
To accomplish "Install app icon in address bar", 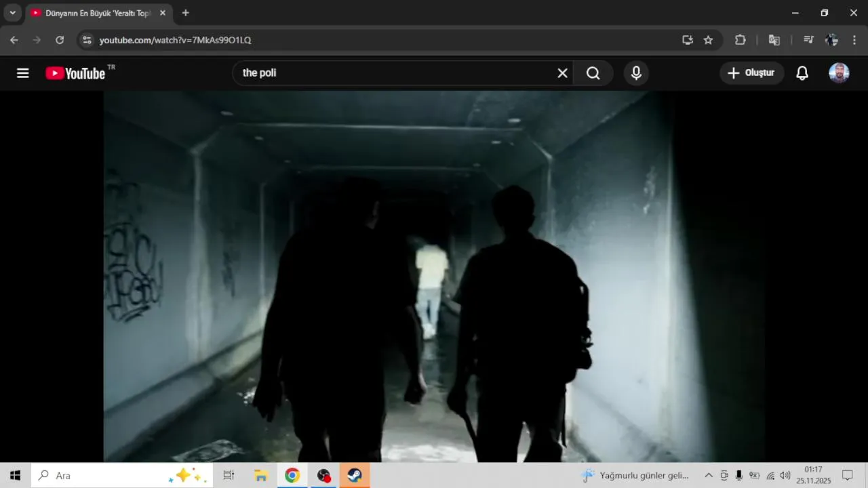I will [688, 40].
